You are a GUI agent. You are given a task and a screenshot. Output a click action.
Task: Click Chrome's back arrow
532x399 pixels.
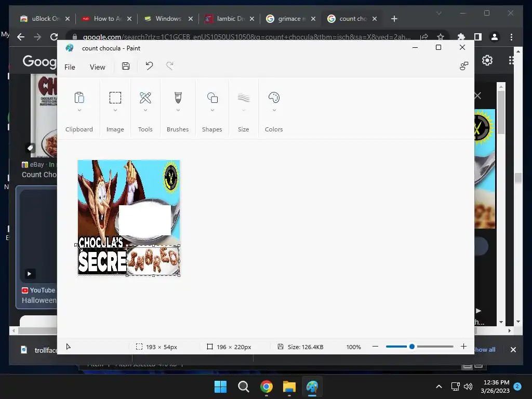tap(21, 37)
